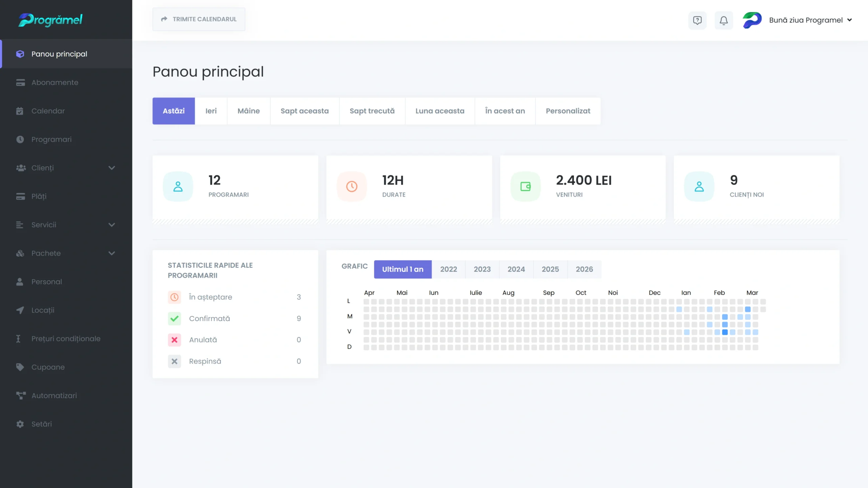
Task: Open the Cupoane tag icon
Action: click(x=20, y=367)
